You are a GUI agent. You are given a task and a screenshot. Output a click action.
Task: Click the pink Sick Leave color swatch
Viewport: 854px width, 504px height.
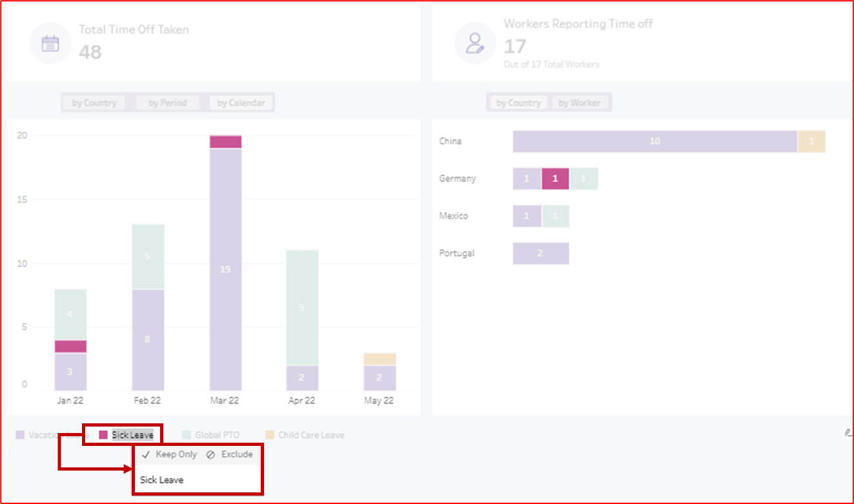[105, 434]
